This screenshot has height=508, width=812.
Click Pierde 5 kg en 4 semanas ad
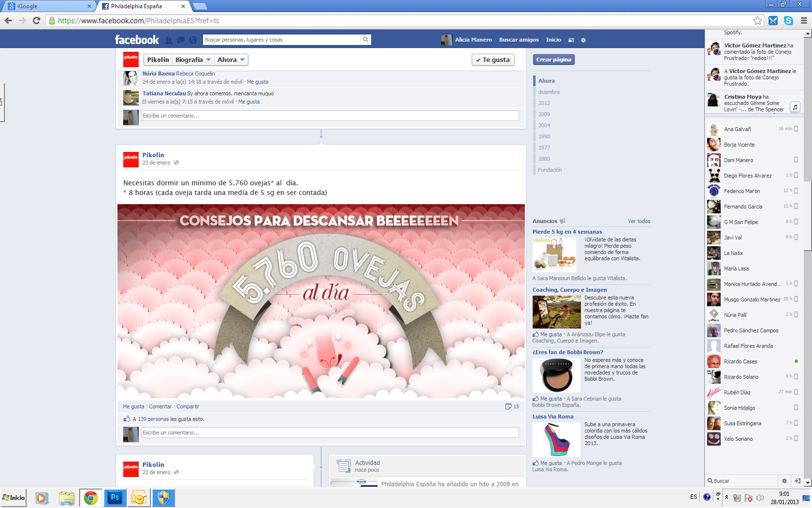(x=567, y=232)
